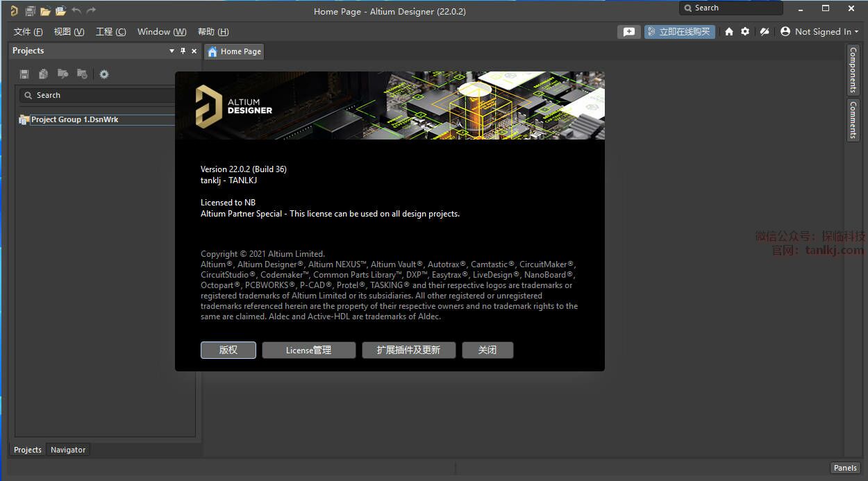Open Projects panel settings gear
The image size is (868, 481).
tap(104, 74)
